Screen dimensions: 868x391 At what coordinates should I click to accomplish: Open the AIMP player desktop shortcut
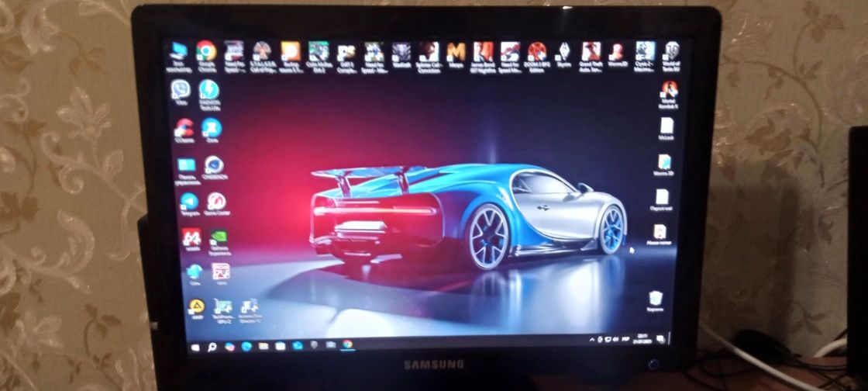[197, 309]
